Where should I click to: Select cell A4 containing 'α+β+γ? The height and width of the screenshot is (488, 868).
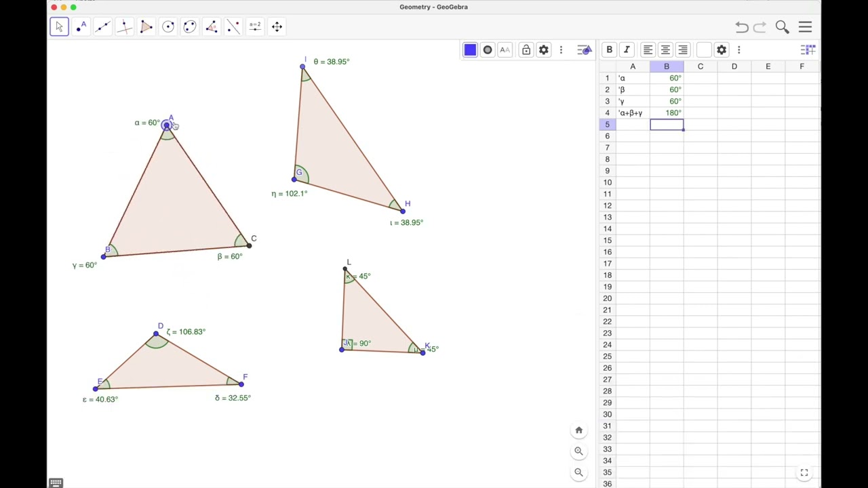pyautogui.click(x=633, y=113)
